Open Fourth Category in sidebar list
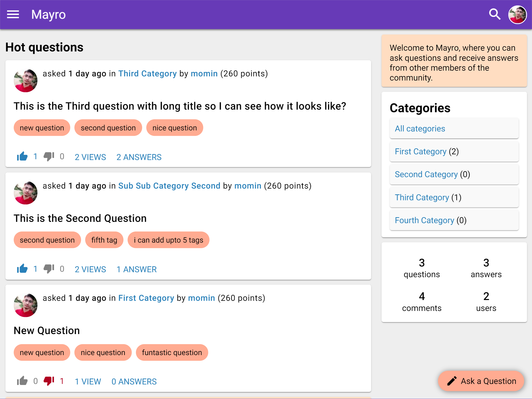 pyautogui.click(x=424, y=220)
